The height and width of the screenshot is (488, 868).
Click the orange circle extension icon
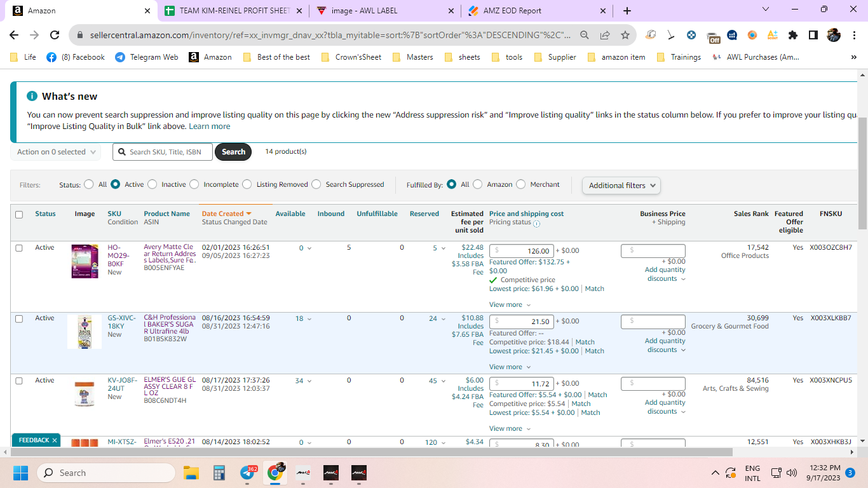(752, 35)
